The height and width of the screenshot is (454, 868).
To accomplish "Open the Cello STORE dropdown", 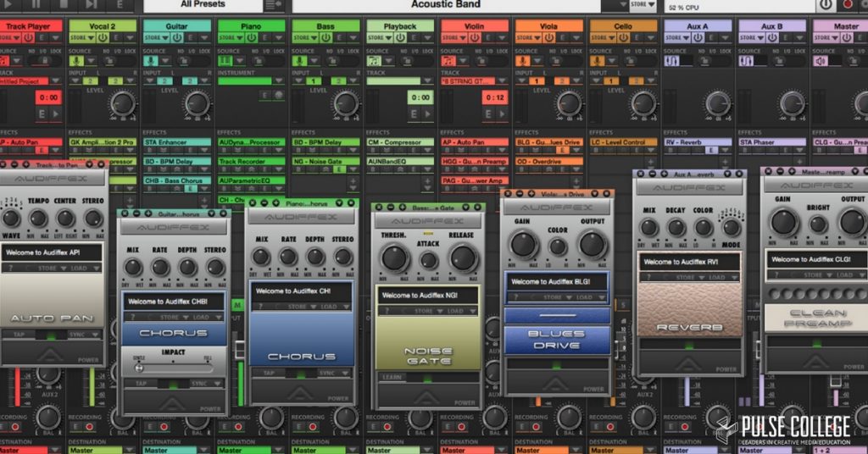I will point(603,37).
